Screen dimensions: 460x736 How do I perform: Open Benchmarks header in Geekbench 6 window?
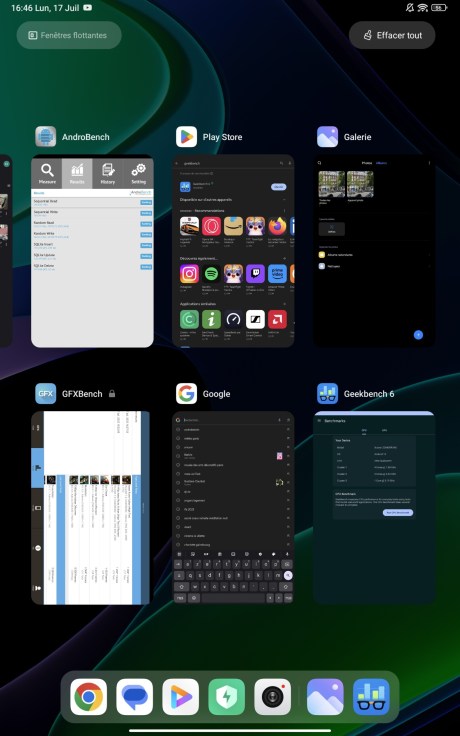click(335, 421)
